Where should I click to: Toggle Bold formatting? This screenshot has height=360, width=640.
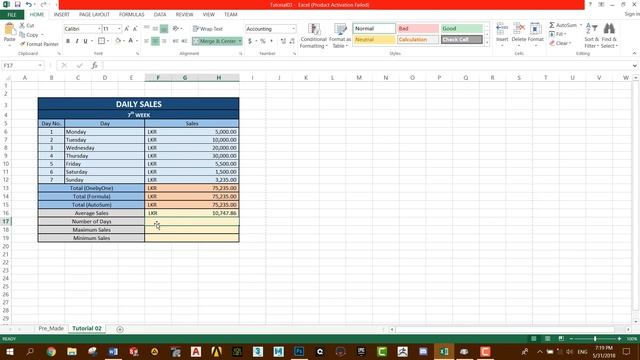click(68, 41)
